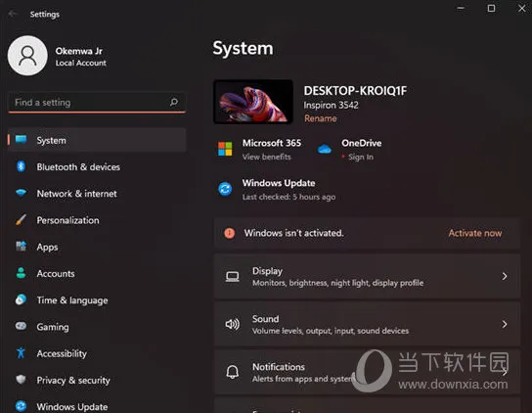This screenshot has width=532, height=413.
Task: Go to Network & internet settings
Action: pyautogui.click(x=76, y=194)
